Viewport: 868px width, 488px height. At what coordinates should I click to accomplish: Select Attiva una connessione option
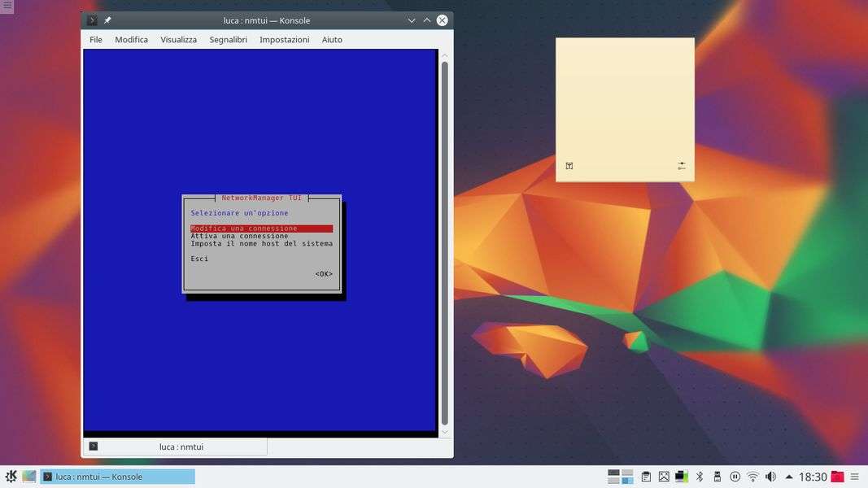click(x=239, y=236)
